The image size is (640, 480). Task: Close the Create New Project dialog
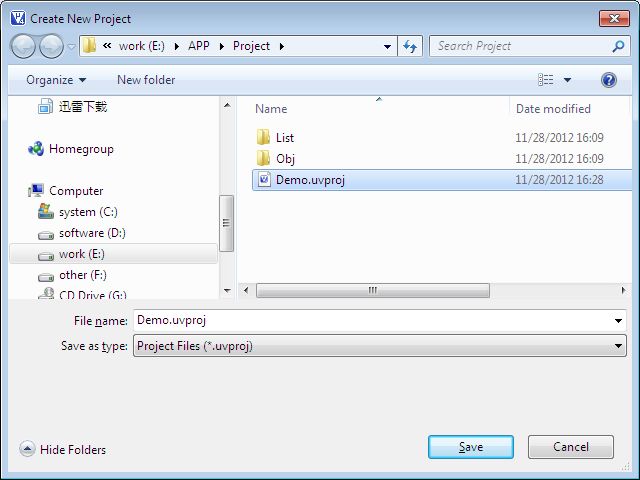pyautogui.click(x=614, y=18)
